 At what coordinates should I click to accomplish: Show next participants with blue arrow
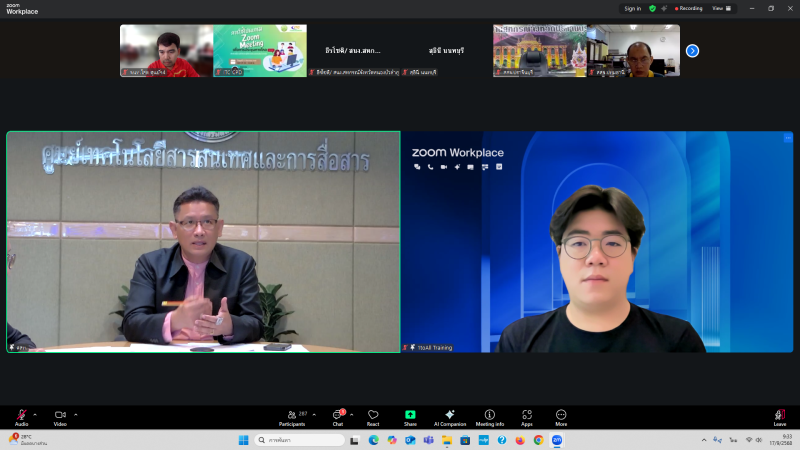692,50
